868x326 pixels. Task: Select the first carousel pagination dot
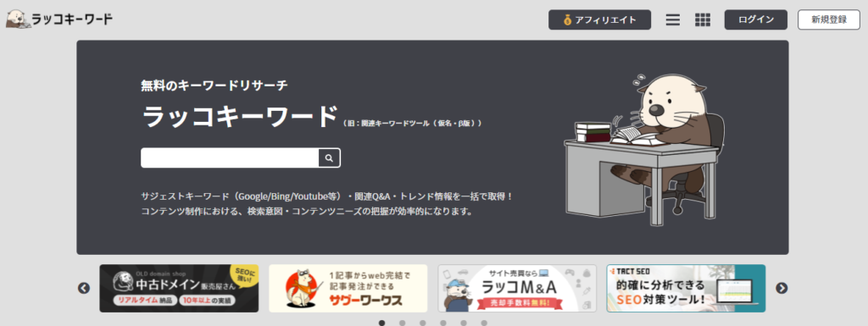(382, 323)
